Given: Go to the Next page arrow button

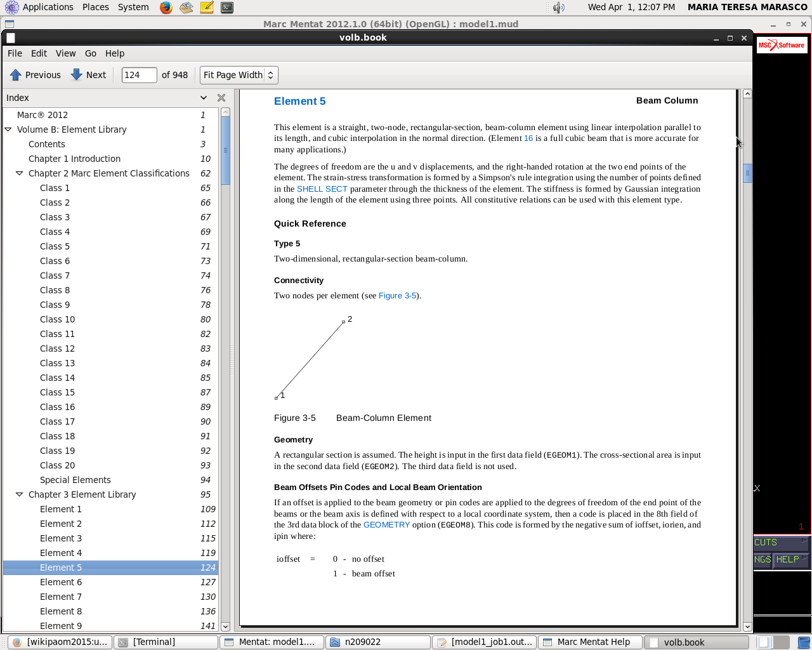Looking at the screenshot, I should click(x=88, y=75).
